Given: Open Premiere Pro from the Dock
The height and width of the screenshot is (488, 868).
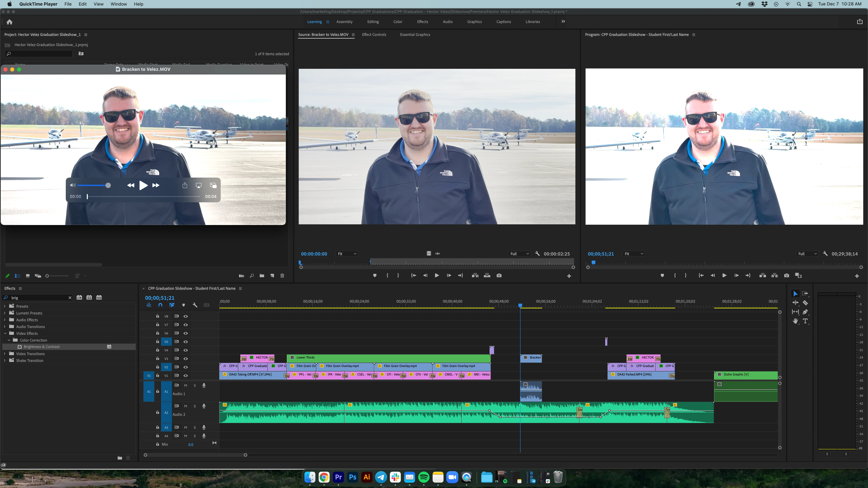Looking at the screenshot, I should pyautogui.click(x=338, y=477).
